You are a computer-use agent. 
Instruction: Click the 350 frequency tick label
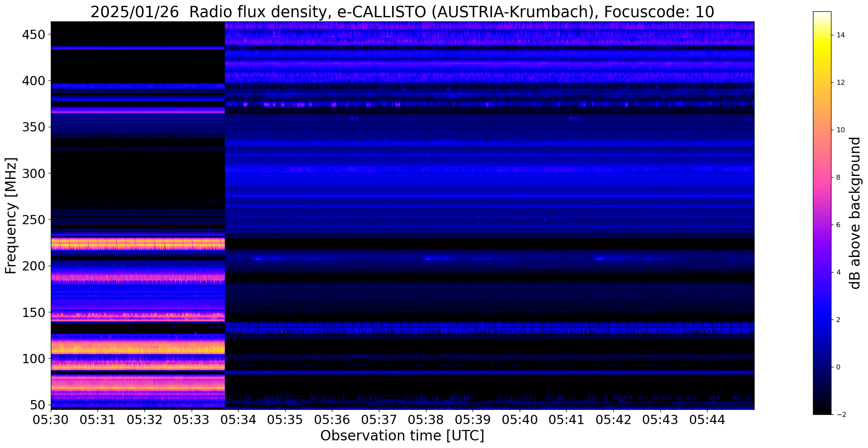(34, 127)
